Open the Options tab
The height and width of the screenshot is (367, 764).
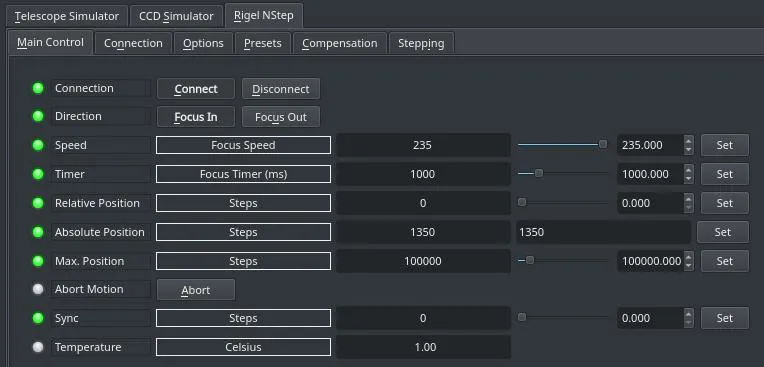(203, 43)
